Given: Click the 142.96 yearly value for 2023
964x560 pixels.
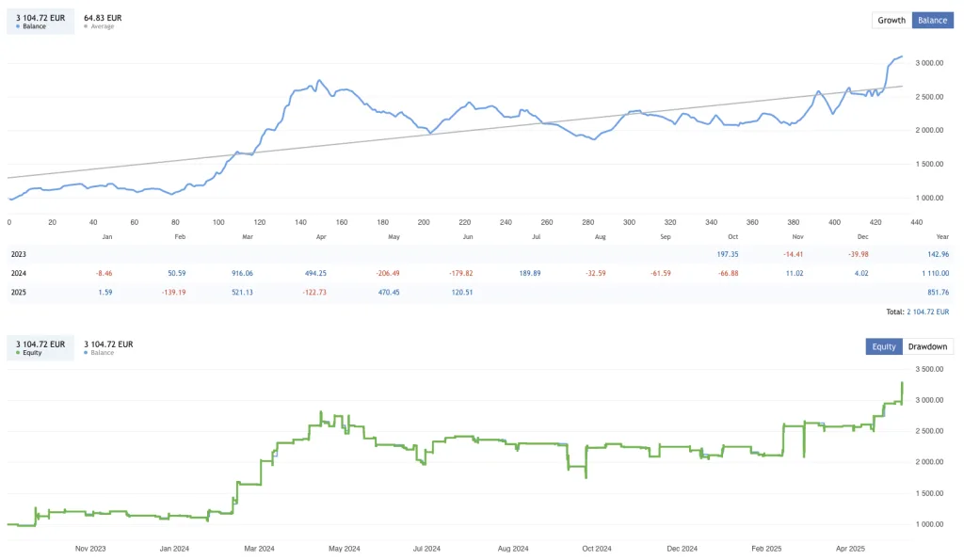Looking at the screenshot, I should [x=936, y=254].
